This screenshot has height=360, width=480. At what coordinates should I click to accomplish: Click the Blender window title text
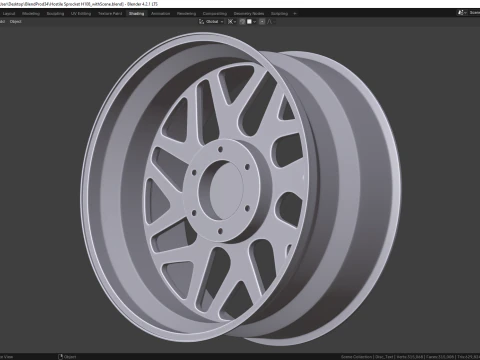tap(79, 4)
